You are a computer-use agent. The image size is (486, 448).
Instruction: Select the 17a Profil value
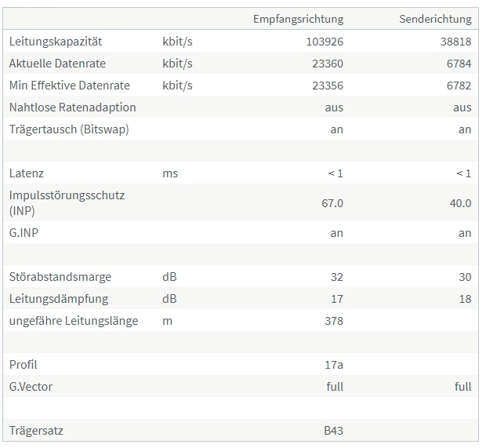pos(334,365)
